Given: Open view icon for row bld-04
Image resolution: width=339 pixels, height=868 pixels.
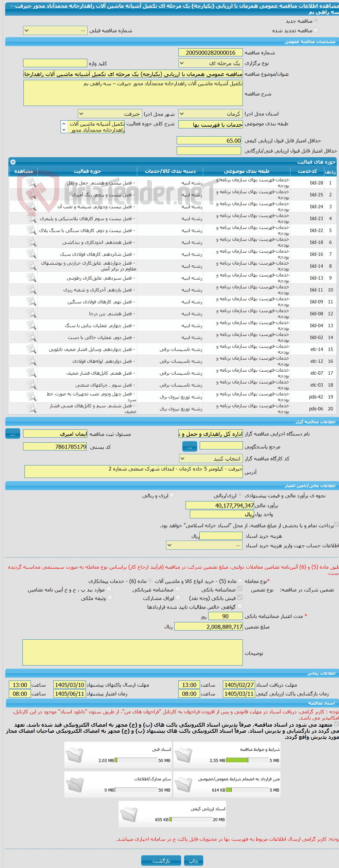Looking at the screenshot, I should [31, 325].
